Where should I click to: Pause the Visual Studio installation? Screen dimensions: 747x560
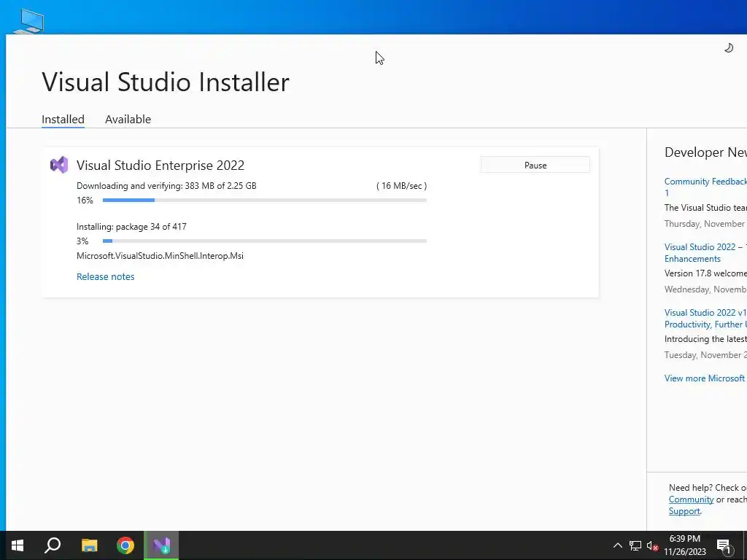click(x=535, y=166)
